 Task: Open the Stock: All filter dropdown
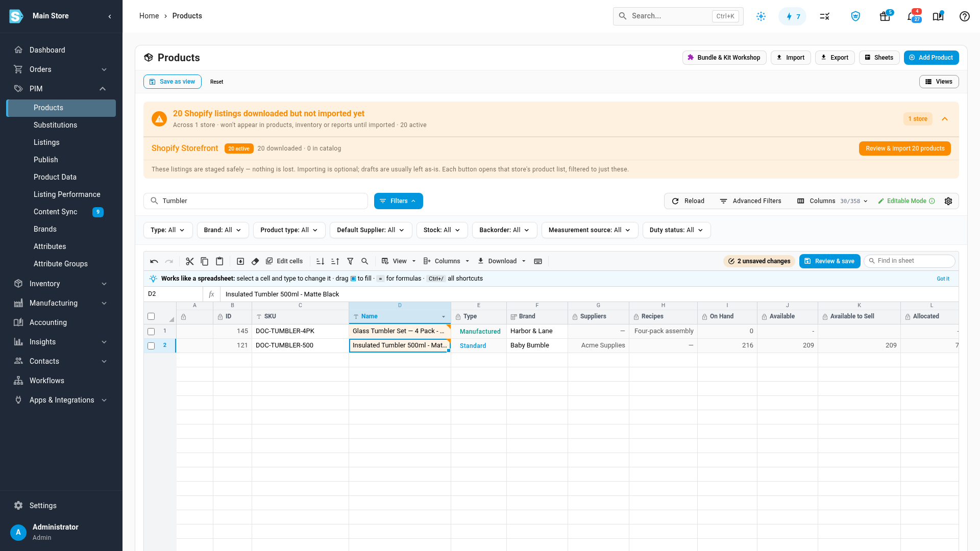(x=442, y=230)
